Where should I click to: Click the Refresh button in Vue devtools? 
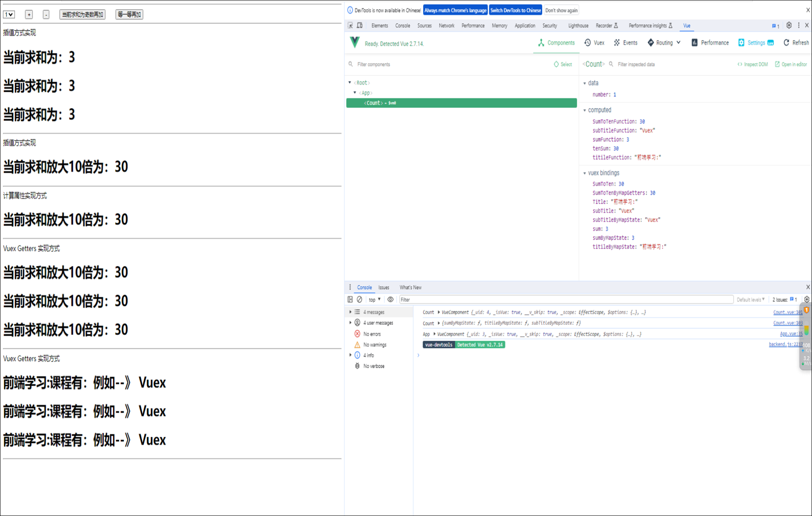796,43
